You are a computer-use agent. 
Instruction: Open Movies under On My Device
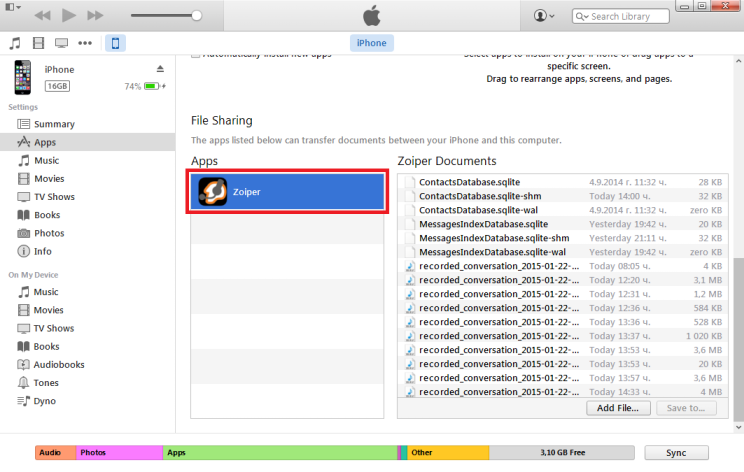click(88, 310)
